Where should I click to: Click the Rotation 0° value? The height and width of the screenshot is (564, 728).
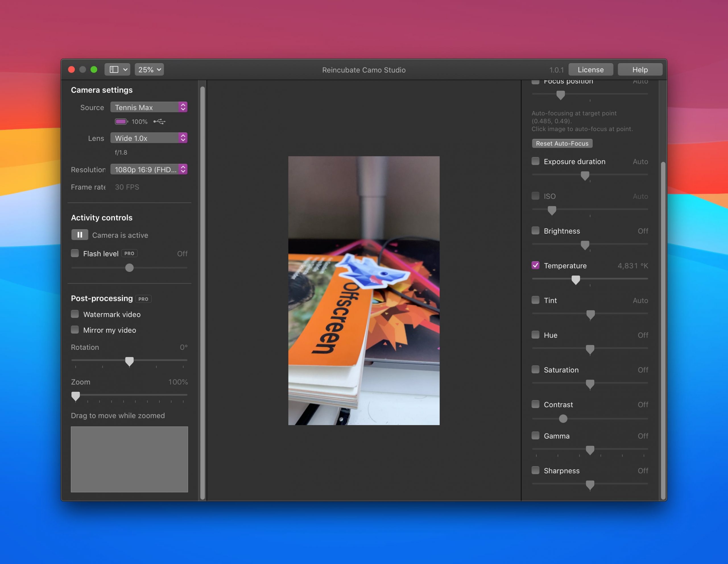tap(184, 347)
